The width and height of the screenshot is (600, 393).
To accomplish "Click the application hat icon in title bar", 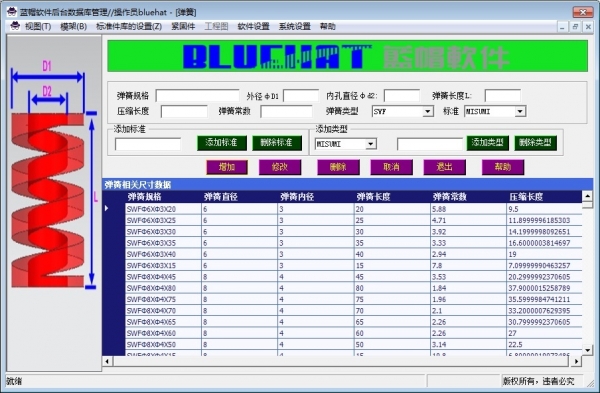I will click(12, 12).
